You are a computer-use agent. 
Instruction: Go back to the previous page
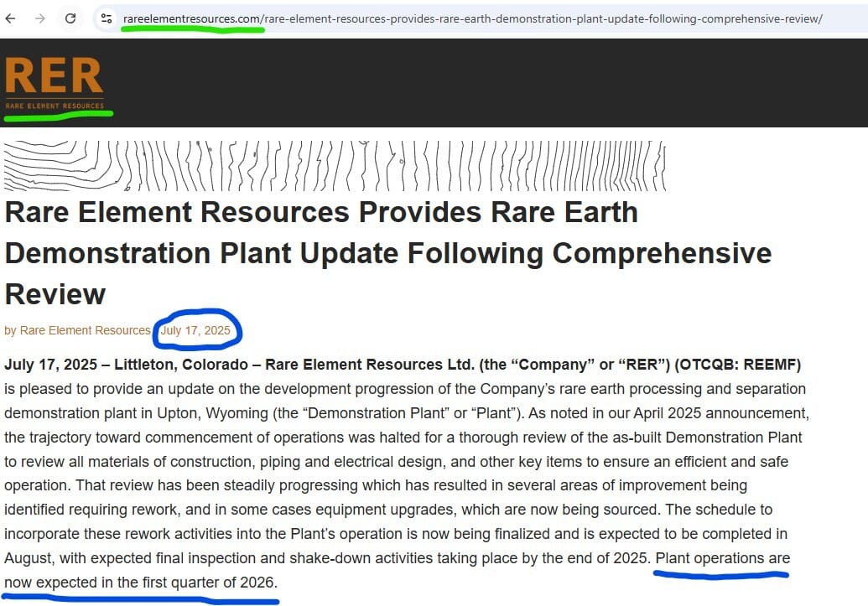(11, 18)
